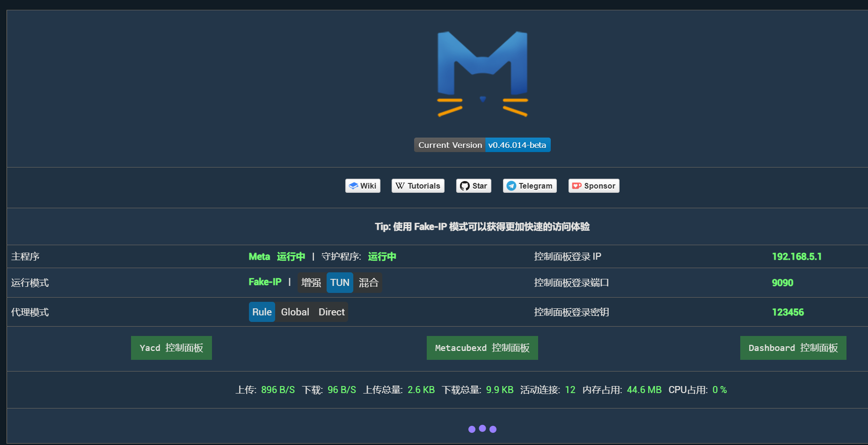Select TUN run mode
This screenshot has height=445, width=868.
[340, 283]
